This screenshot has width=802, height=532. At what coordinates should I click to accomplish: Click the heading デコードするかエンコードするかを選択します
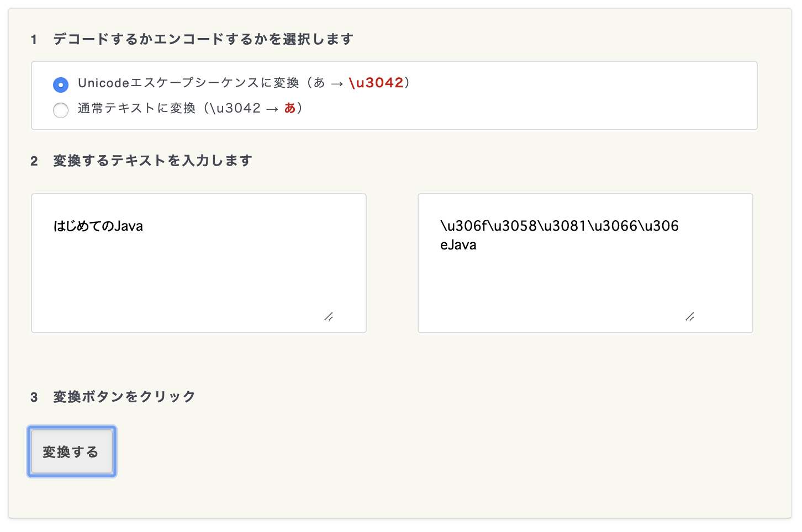coord(203,39)
